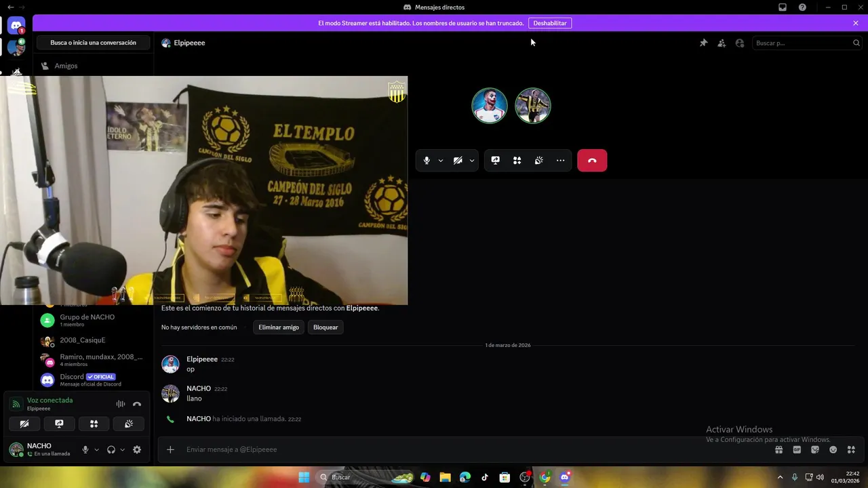The height and width of the screenshot is (488, 868).
Task: Open camera options arrow in call controls
Action: coord(472,161)
